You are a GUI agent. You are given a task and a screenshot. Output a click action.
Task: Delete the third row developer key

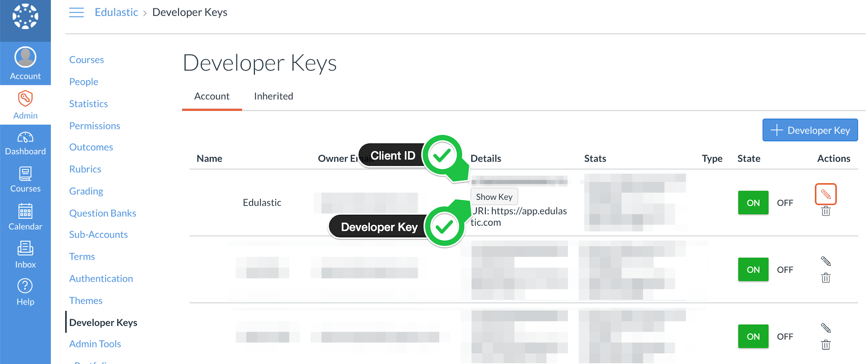[x=826, y=344]
